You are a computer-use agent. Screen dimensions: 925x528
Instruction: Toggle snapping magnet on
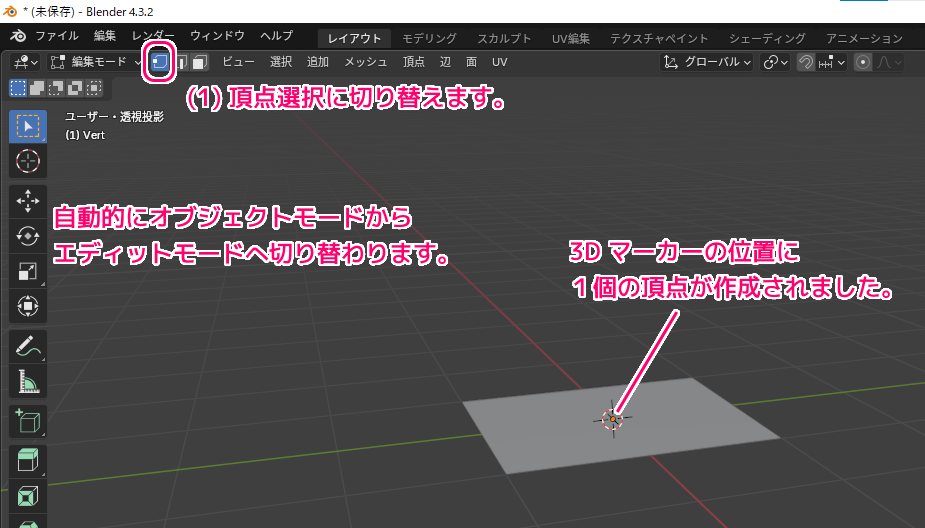pos(806,62)
